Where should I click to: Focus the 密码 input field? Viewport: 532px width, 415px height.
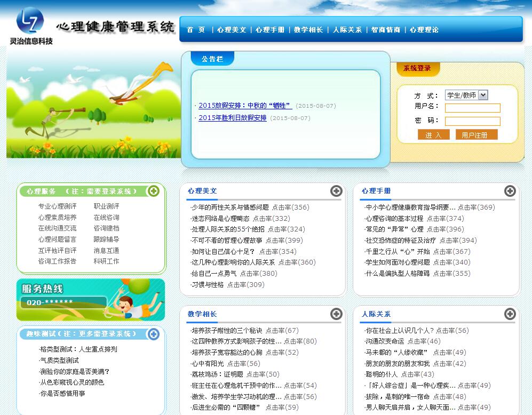point(473,122)
